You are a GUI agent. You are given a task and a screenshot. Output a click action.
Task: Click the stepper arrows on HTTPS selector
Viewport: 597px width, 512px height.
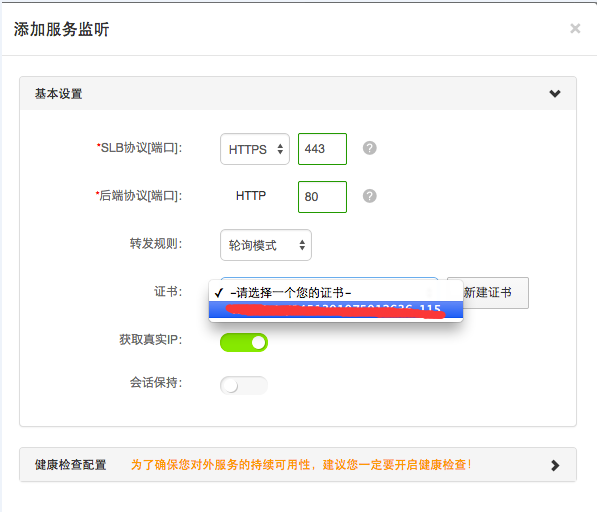pos(280,149)
